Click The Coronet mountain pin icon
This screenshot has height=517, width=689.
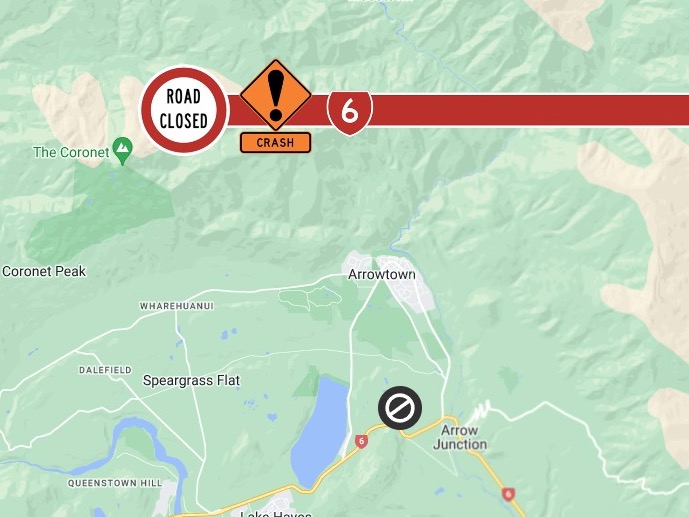click(123, 151)
